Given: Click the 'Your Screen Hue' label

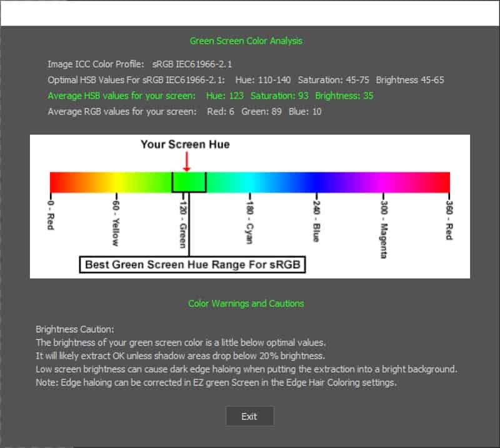Looking at the screenshot, I should pyautogui.click(x=185, y=144).
